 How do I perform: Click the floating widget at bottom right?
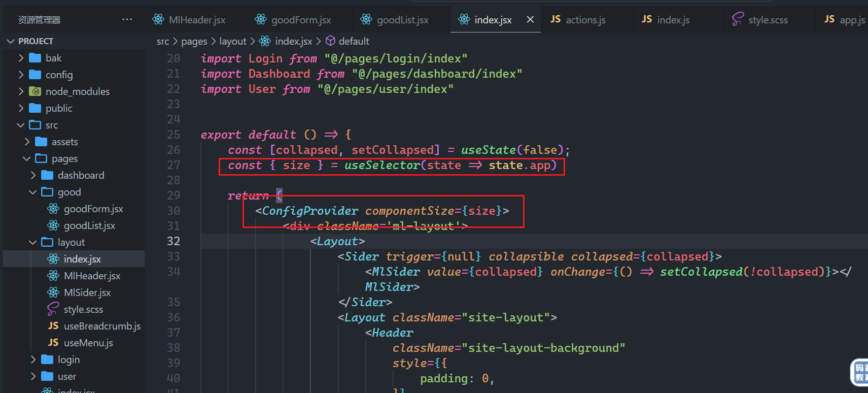point(859,372)
